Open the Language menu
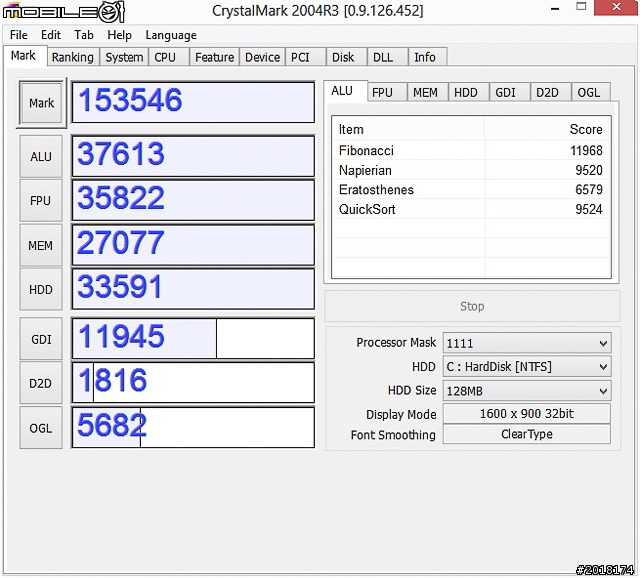The width and height of the screenshot is (640, 578). coord(171,35)
